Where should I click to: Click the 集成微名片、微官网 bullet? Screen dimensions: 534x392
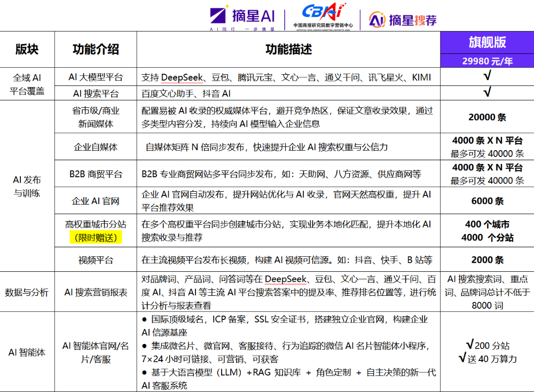coord(285,352)
